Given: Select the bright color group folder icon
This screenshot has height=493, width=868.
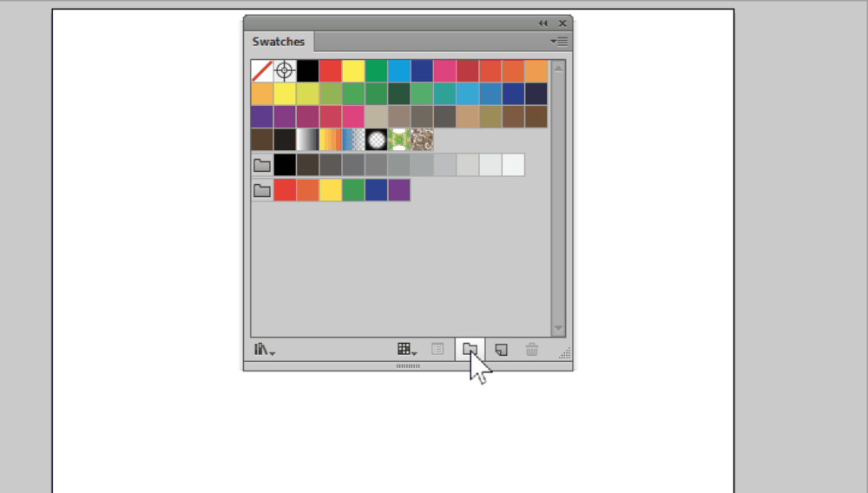Looking at the screenshot, I should (x=262, y=190).
